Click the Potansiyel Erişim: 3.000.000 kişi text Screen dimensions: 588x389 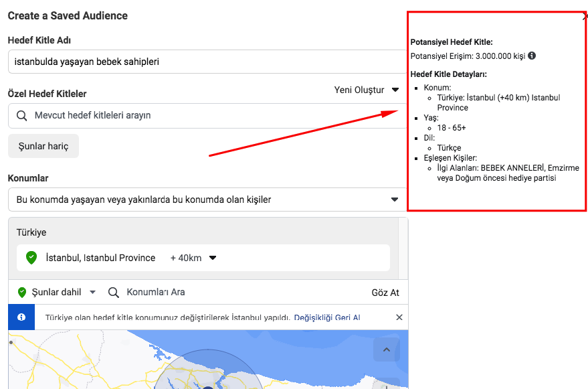point(468,56)
